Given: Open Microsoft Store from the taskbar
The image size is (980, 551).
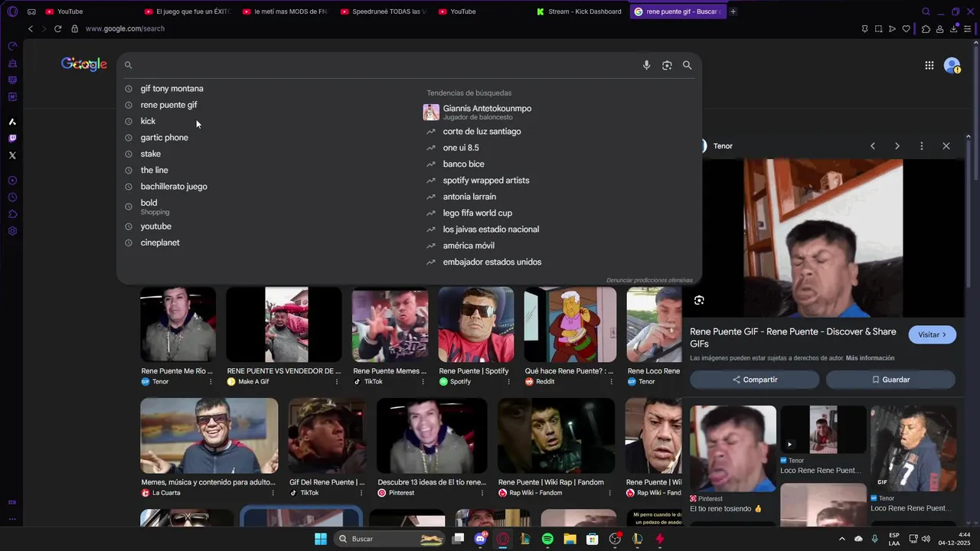Looking at the screenshot, I should [x=592, y=539].
